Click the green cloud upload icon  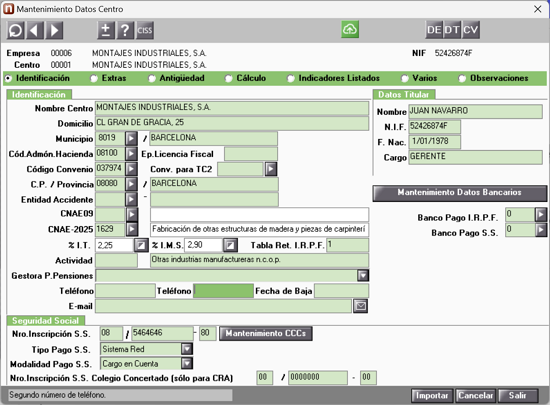tap(350, 29)
